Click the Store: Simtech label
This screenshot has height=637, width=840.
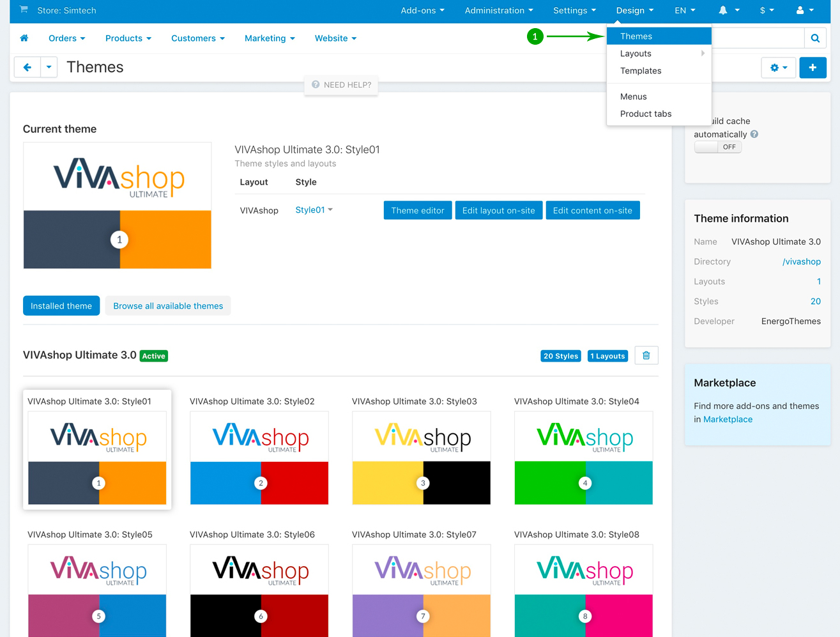click(x=67, y=10)
